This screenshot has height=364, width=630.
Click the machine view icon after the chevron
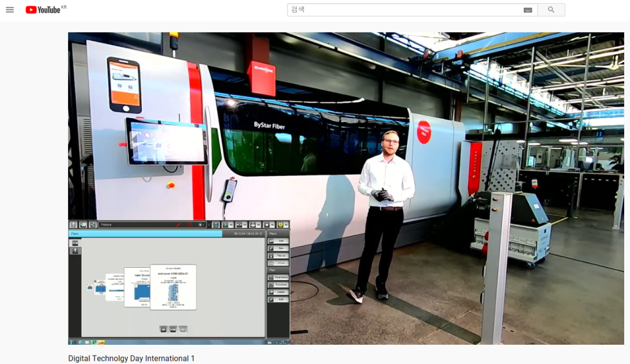click(x=216, y=225)
